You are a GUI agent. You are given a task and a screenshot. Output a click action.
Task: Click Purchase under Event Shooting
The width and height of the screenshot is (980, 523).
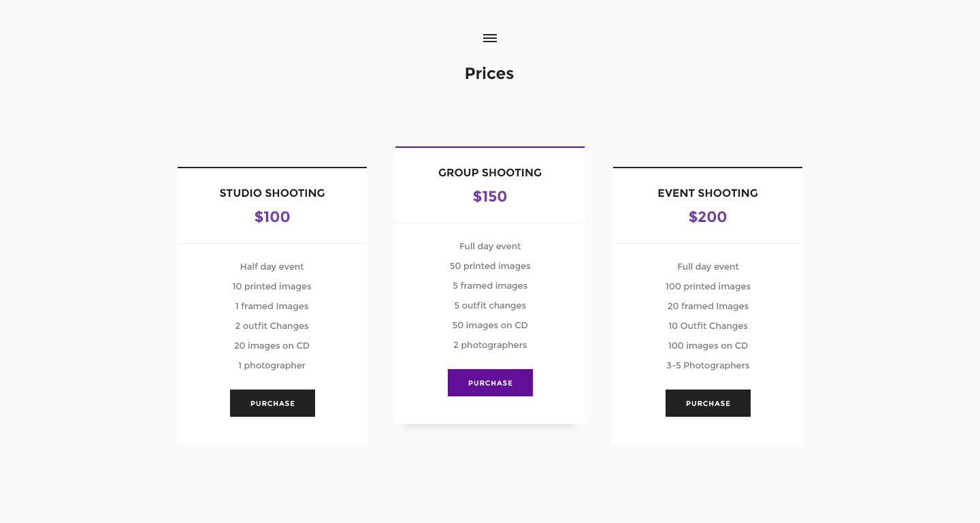click(708, 403)
